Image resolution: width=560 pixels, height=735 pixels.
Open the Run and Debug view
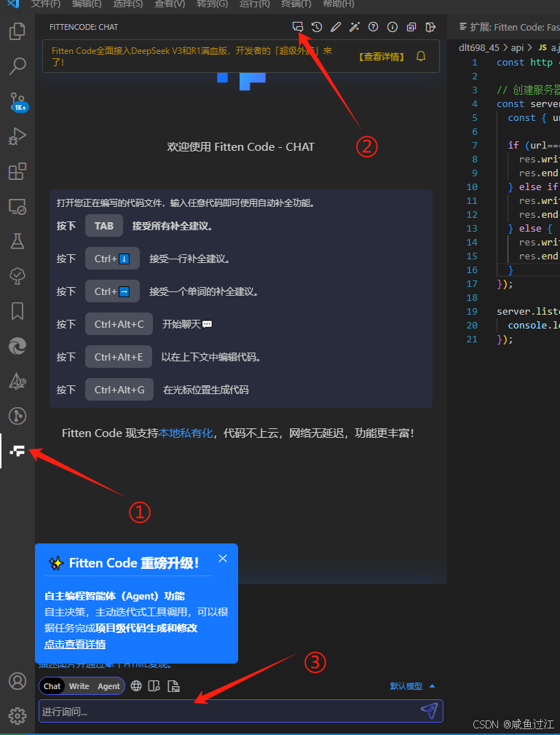coord(17,136)
